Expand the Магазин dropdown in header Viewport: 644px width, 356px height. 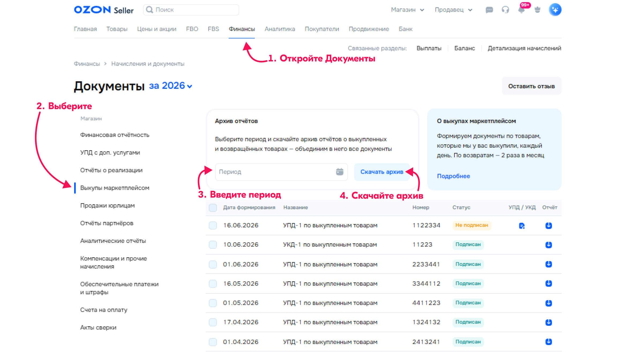click(408, 10)
